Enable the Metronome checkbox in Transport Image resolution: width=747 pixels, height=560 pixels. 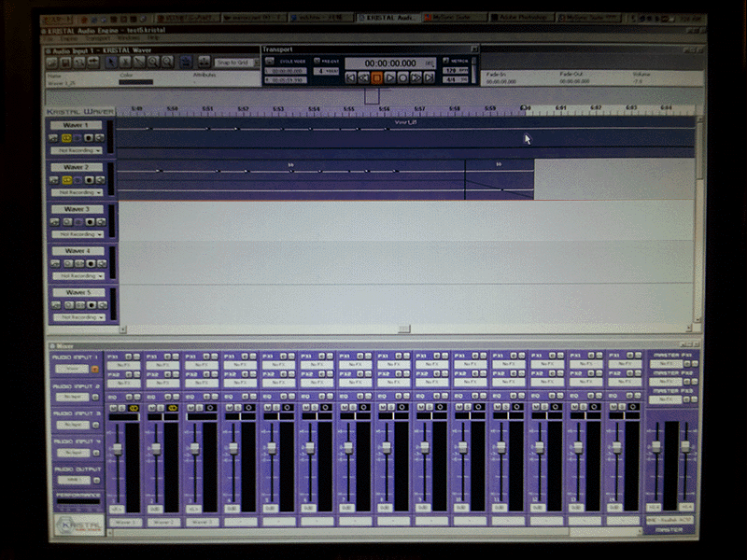click(447, 61)
